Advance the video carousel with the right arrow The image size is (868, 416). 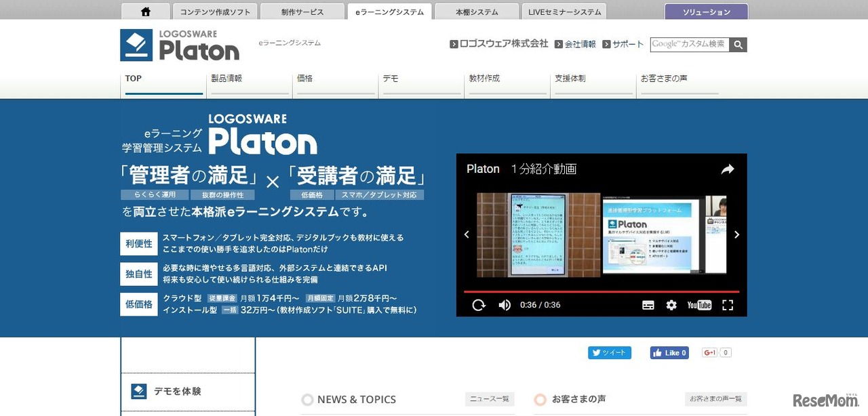736,234
